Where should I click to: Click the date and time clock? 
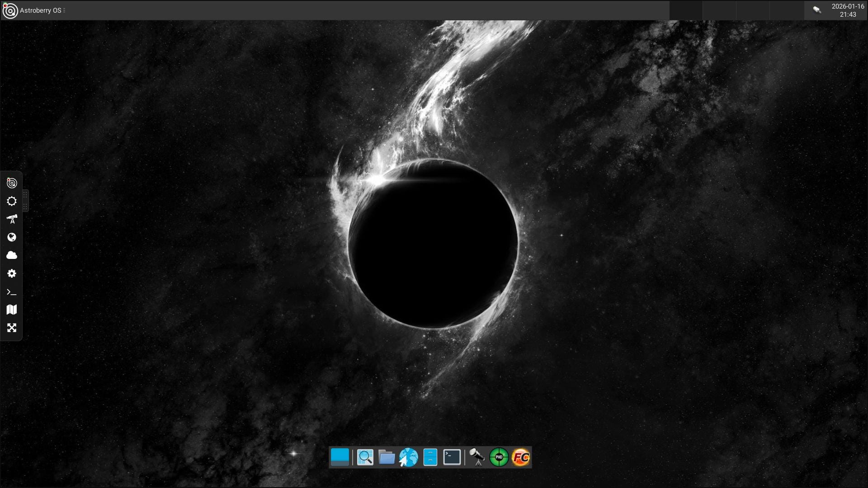848,10
